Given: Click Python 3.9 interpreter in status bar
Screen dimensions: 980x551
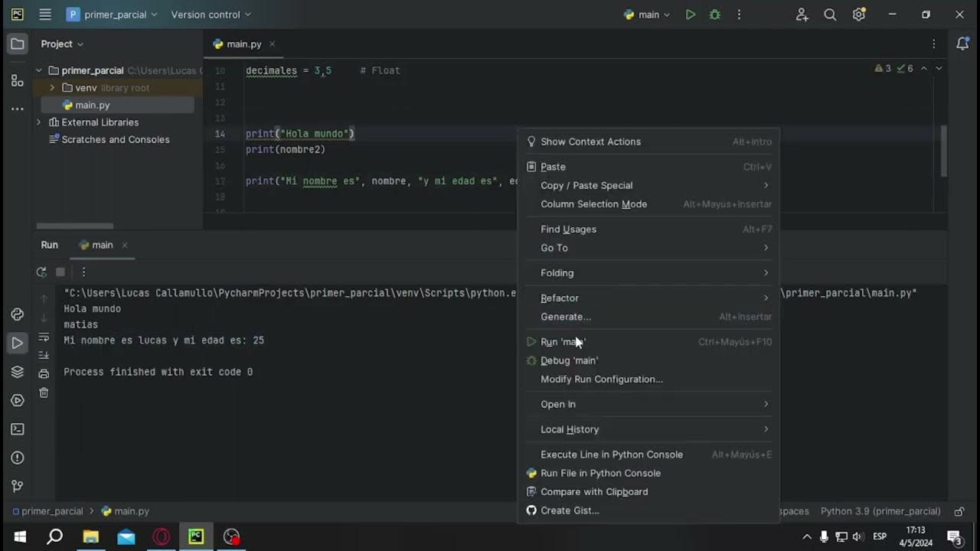Looking at the screenshot, I should (880, 511).
